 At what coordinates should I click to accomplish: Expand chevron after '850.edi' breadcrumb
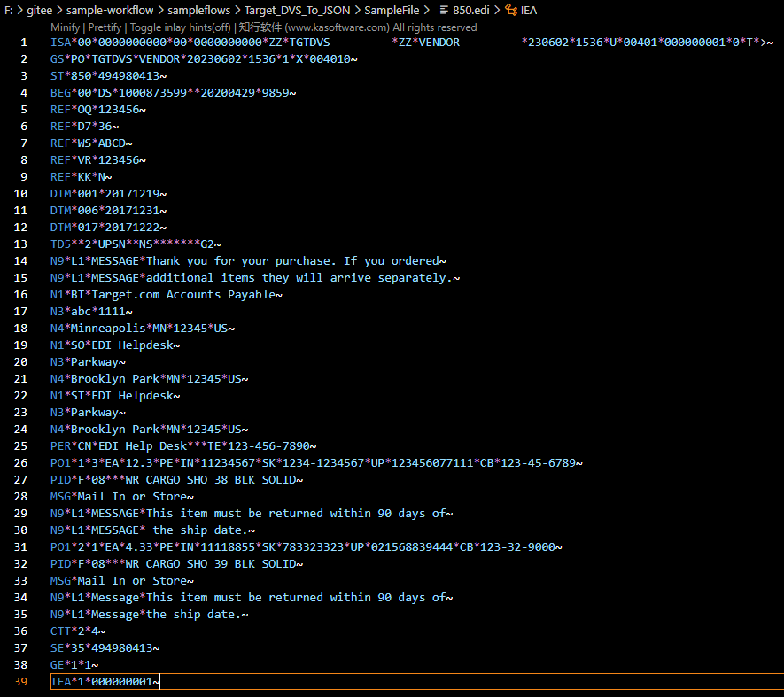[x=497, y=10]
